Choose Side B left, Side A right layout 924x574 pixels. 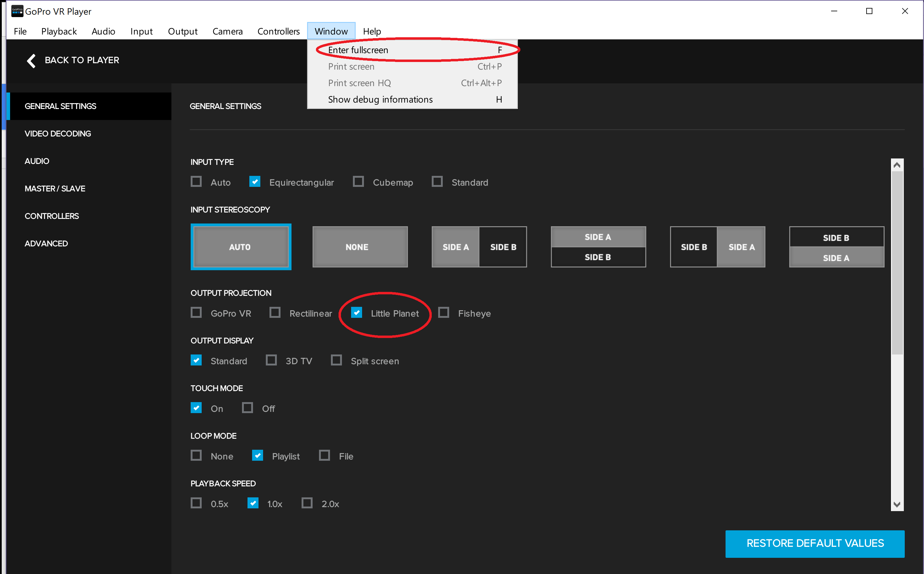pos(717,247)
